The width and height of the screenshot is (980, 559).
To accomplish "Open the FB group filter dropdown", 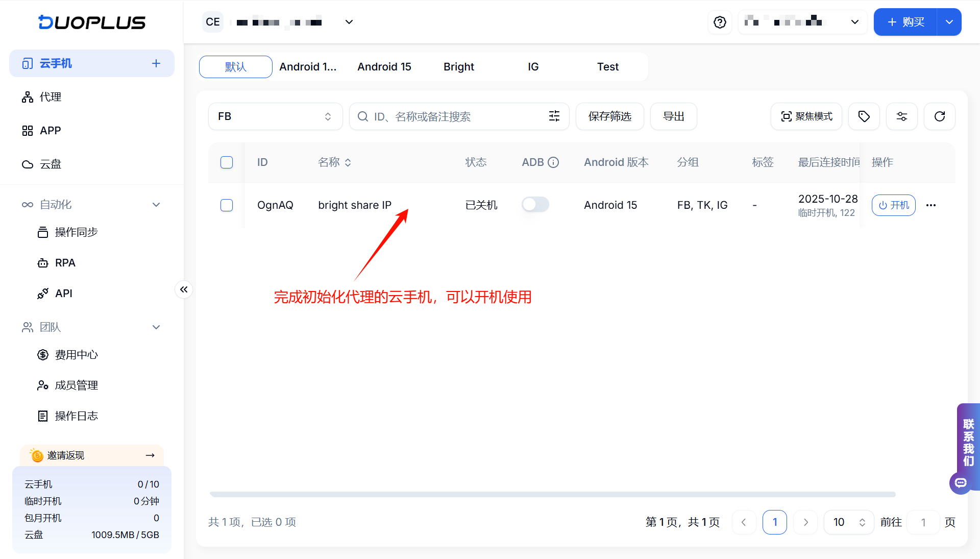I will coord(275,116).
